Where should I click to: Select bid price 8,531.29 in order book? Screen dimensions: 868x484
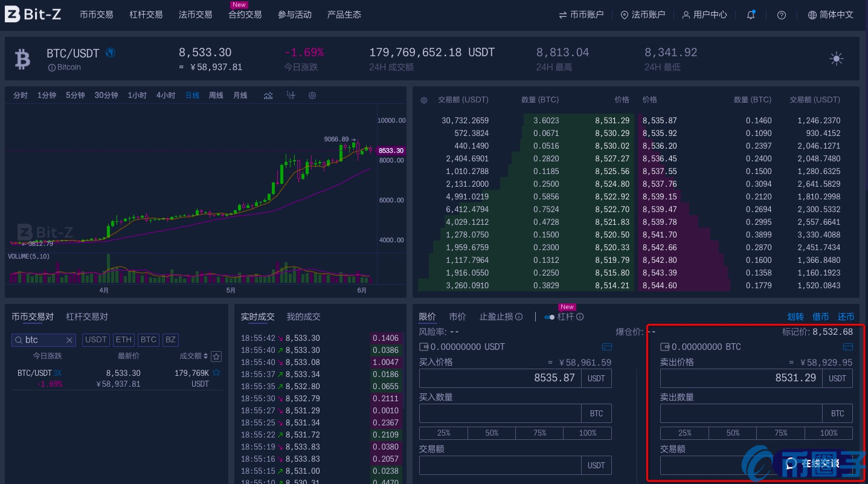[612, 121]
